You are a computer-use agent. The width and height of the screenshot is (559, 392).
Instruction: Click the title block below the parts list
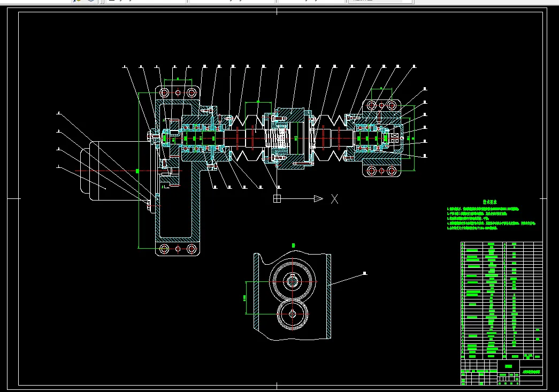[x=502, y=372]
